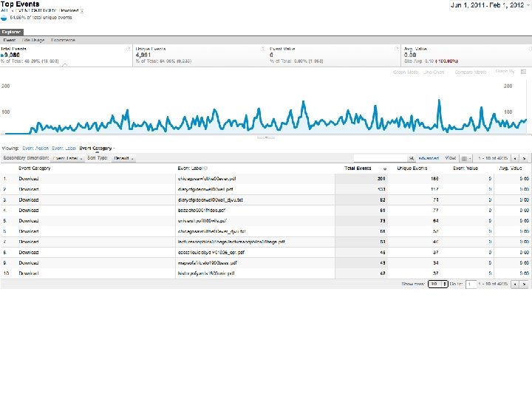This screenshot has width=532, height=399.
Task: Click the chart annotation icon beside Graph By
Action: tap(524, 72)
